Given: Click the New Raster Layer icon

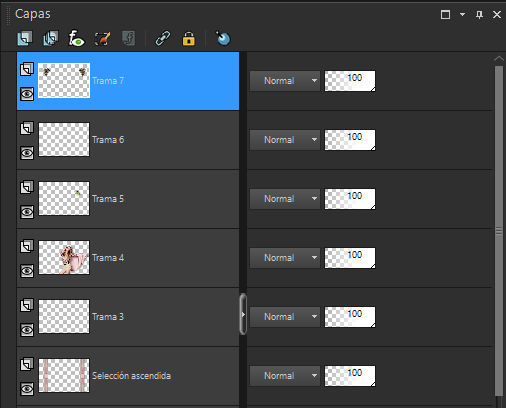Looking at the screenshot, I should [25, 38].
